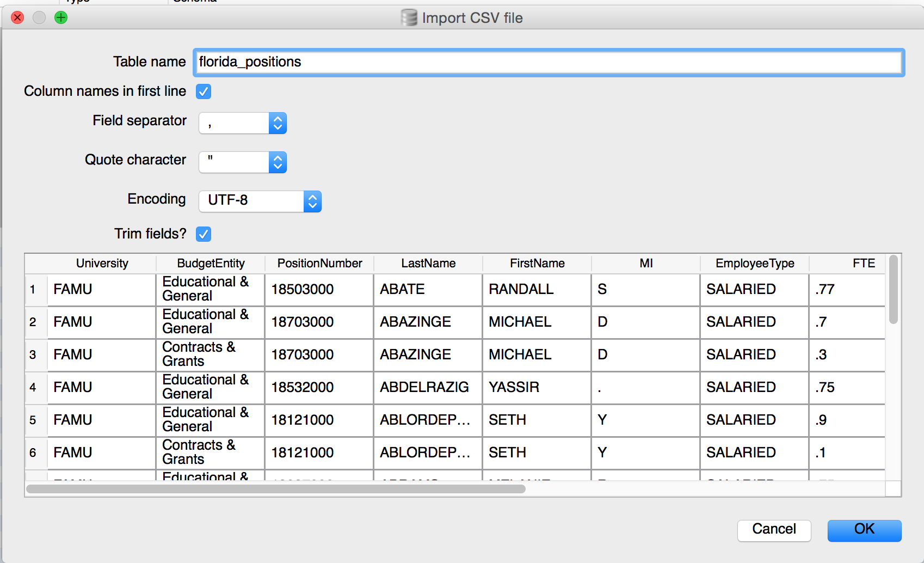Image resolution: width=924 pixels, height=563 pixels.
Task: Click the University column header
Action: [102, 264]
